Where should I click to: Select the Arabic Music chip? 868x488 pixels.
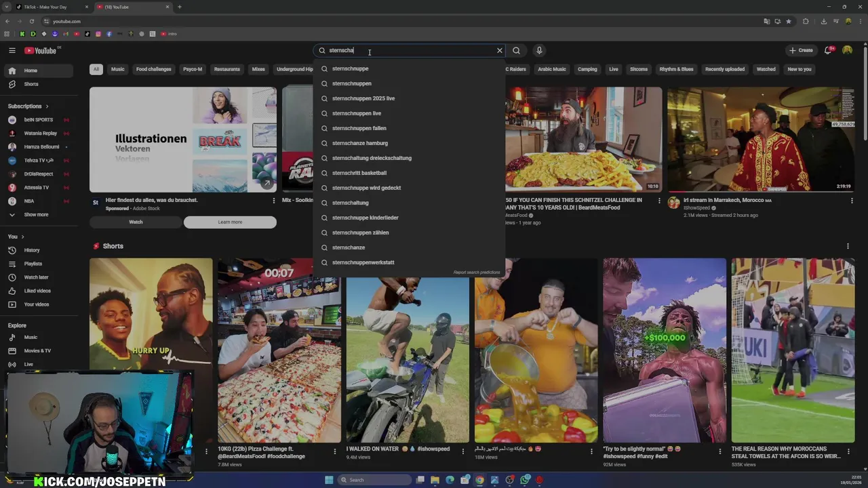(x=552, y=69)
